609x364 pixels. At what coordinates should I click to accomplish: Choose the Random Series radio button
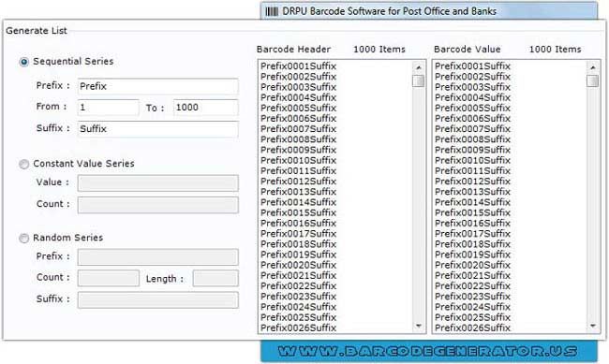[x=24, y=238]
